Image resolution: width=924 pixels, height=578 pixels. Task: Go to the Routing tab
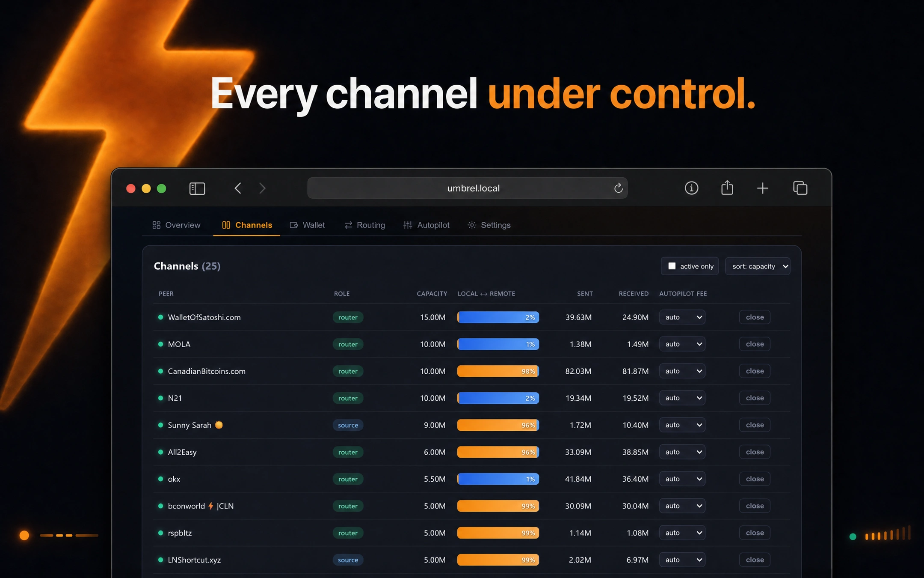[364, 225]
